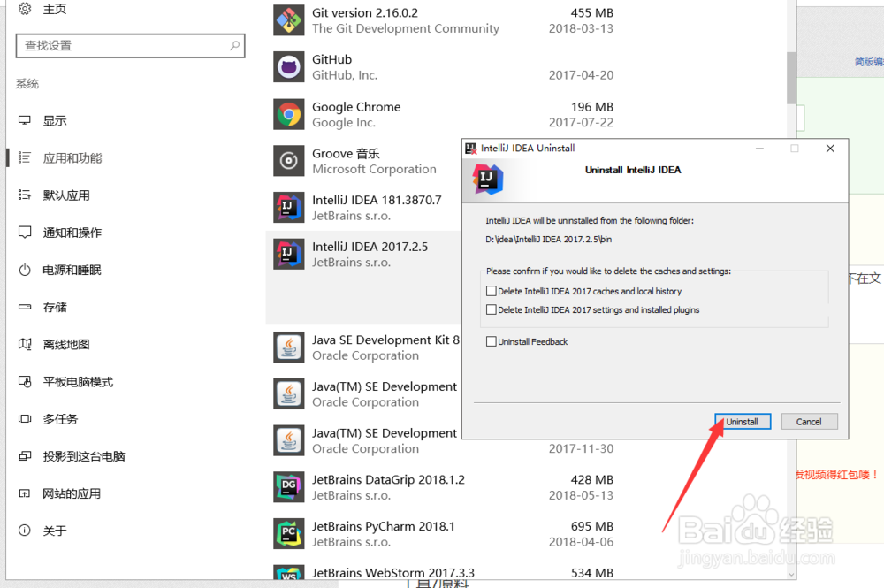Minimize the IntelliJ IDEA Uninstall dialog
The width and height of the screenshot is (884, 588).
pyautogui.click(x=760, y=149)
